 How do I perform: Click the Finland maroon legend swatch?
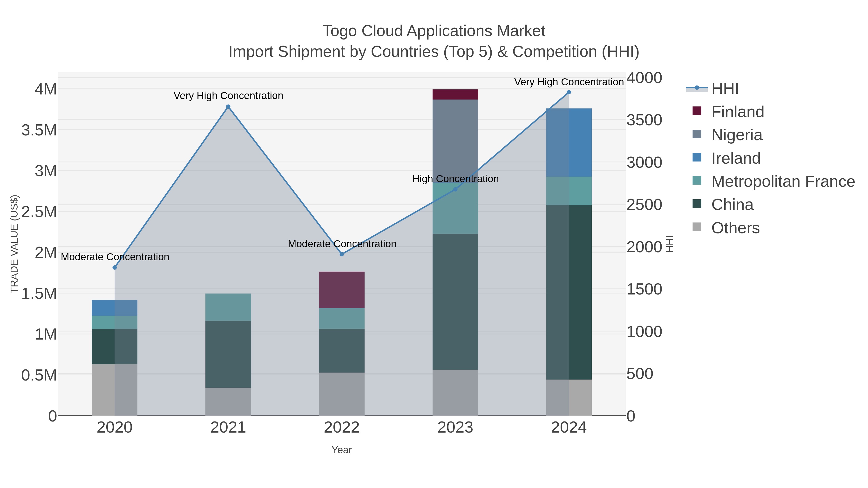tap(697, 111)
